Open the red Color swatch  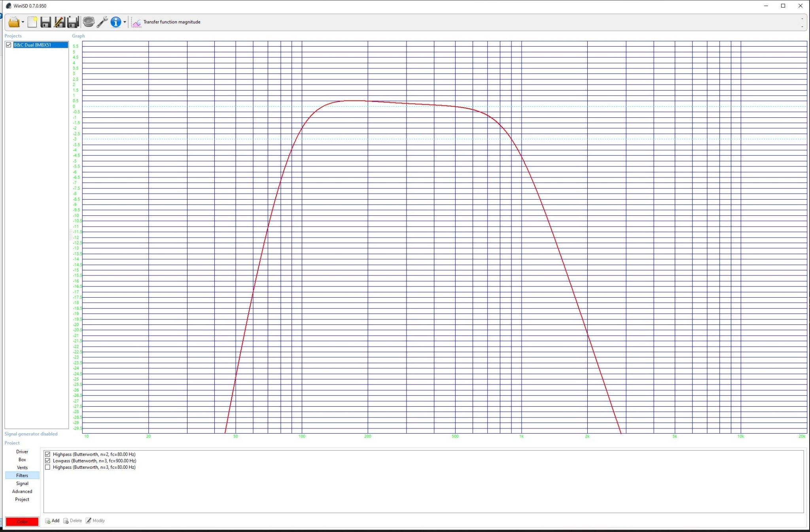(22, 522)
